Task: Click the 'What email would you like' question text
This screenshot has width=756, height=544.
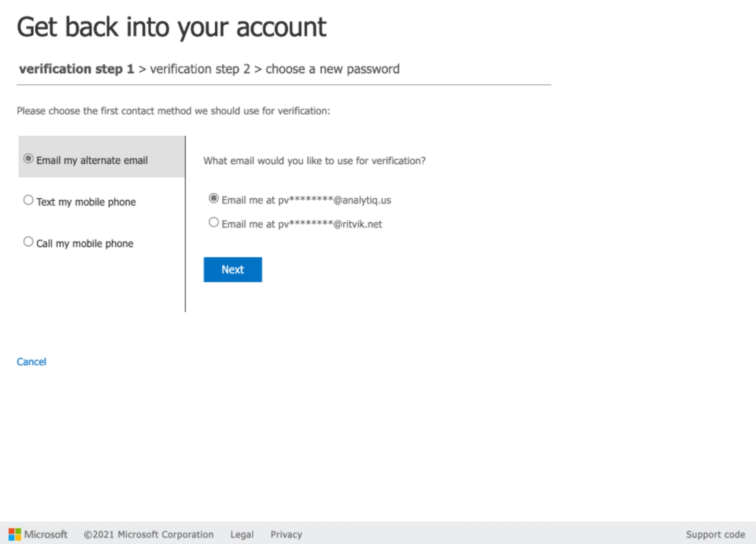Action: pyautogui.click(x=314, y=161)
